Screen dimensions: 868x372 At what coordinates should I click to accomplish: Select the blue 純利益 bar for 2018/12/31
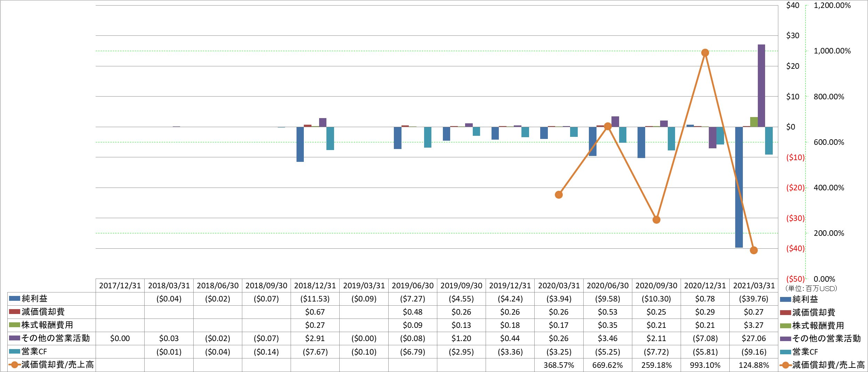click(300, 144)
